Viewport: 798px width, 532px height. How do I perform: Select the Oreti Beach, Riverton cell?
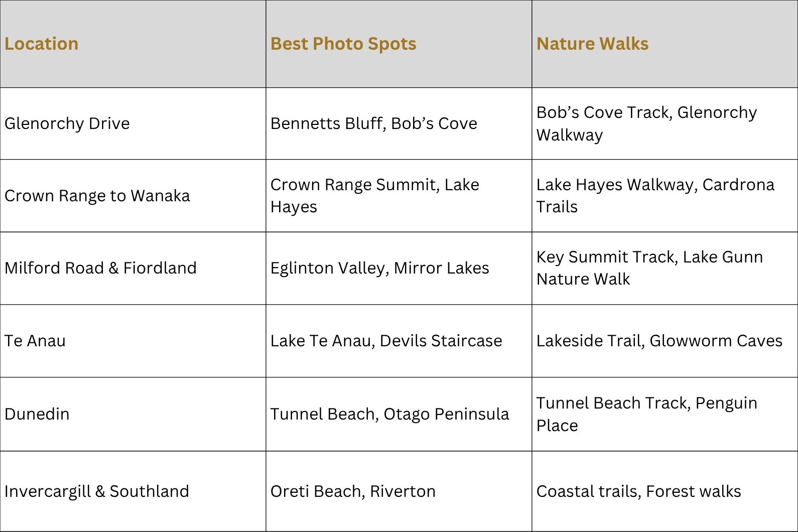point(399,491)
